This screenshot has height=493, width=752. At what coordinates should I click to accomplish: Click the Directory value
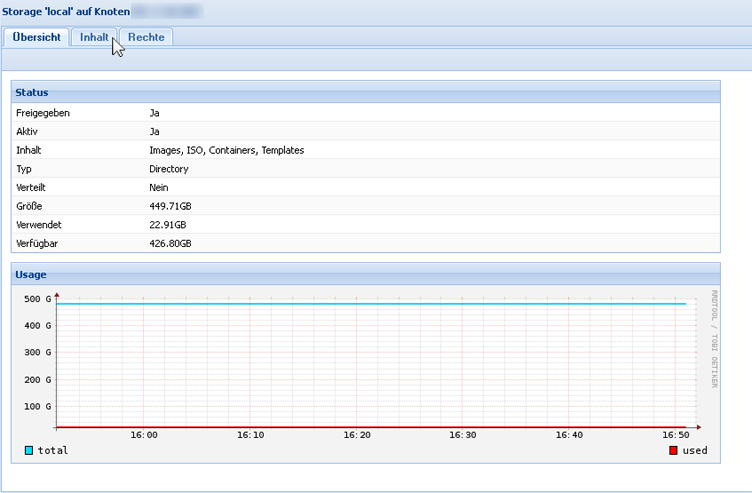point(169,169)
